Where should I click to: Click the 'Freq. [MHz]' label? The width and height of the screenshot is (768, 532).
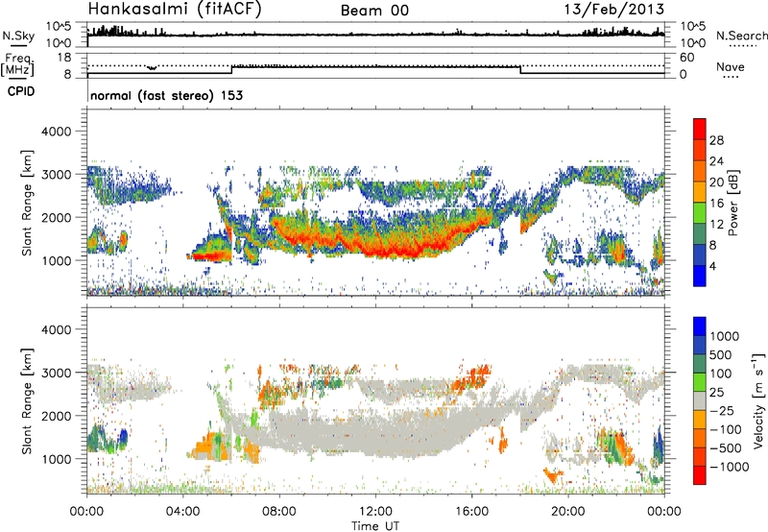coord(17,65)
